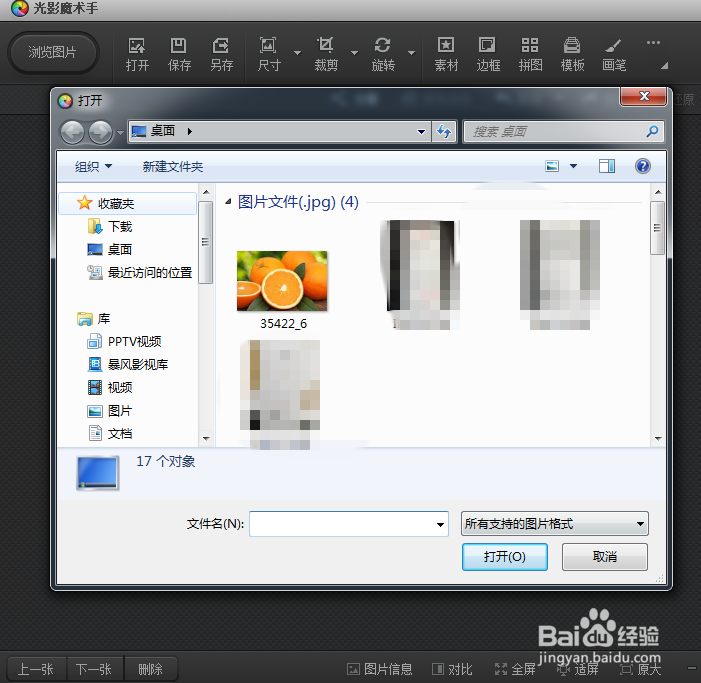
Task: Click 原大 (Original Size) in bottom bar
Action: pos(640,669)
